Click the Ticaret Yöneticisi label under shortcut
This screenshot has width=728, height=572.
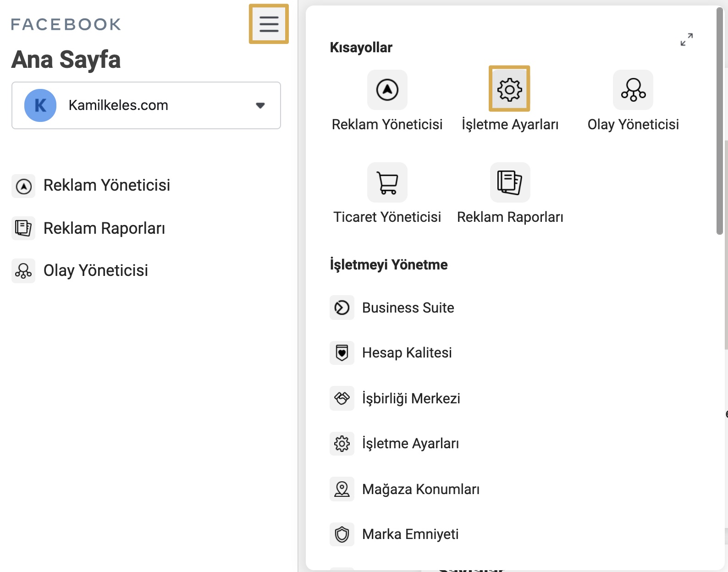tap(387, 217)
